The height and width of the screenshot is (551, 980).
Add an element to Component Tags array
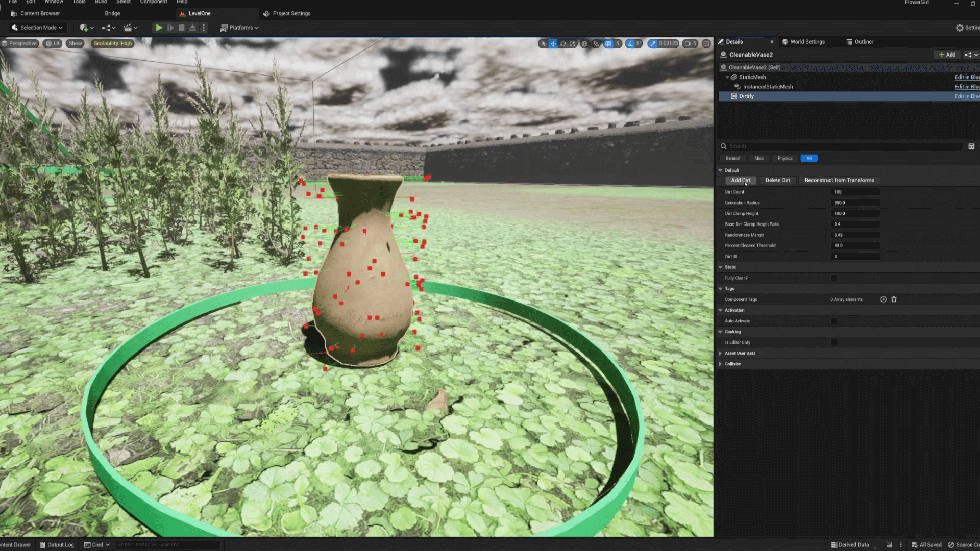tap(884, 299)
